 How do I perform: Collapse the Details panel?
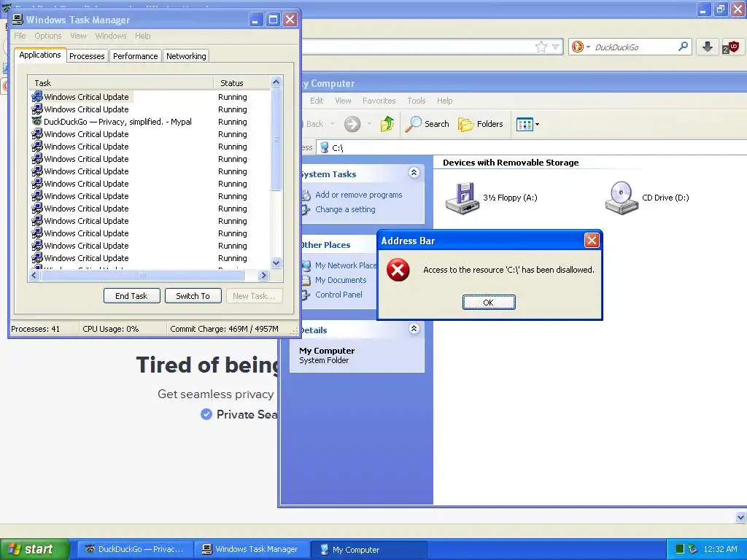click(x=414, y=328)
